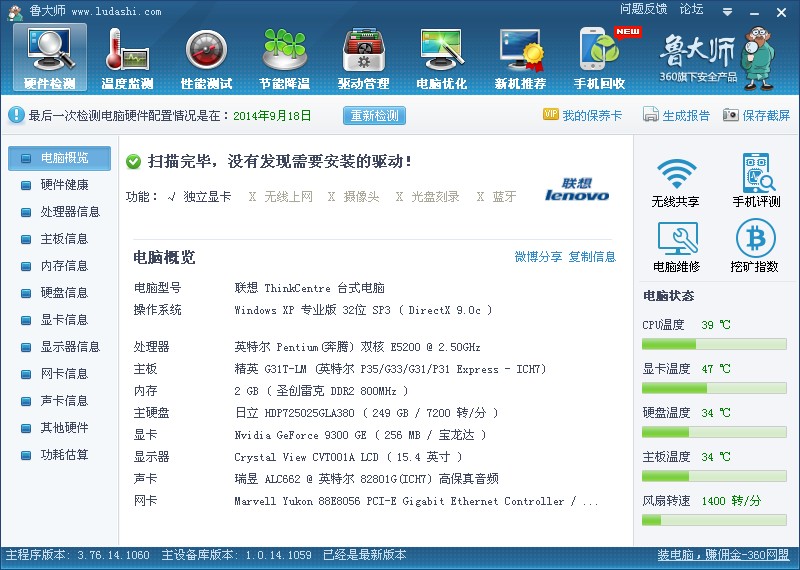Click the 摄像头 feature label
Image resolution: width=800 pixels, height=570 pixels.
click(x=361, y=196)
